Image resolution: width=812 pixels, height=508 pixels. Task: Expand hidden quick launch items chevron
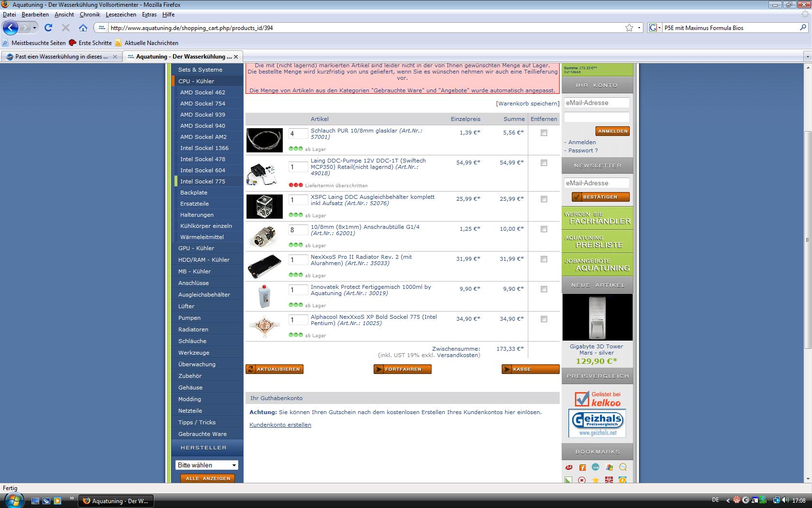72,498
